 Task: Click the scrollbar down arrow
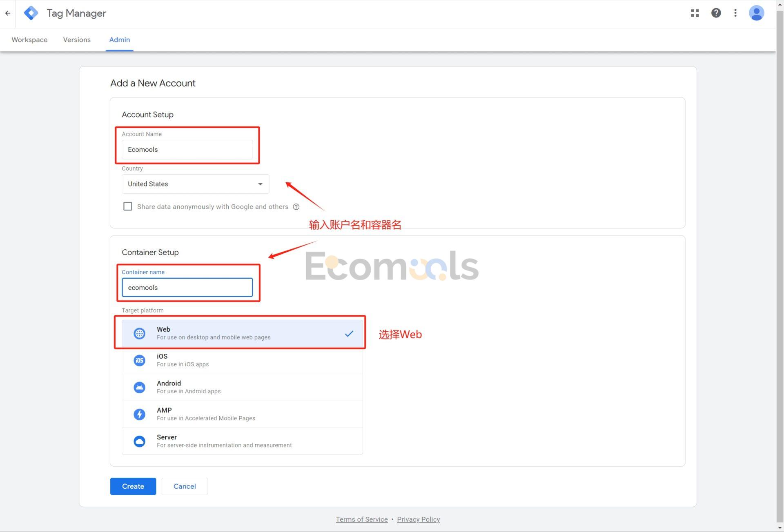780,528
